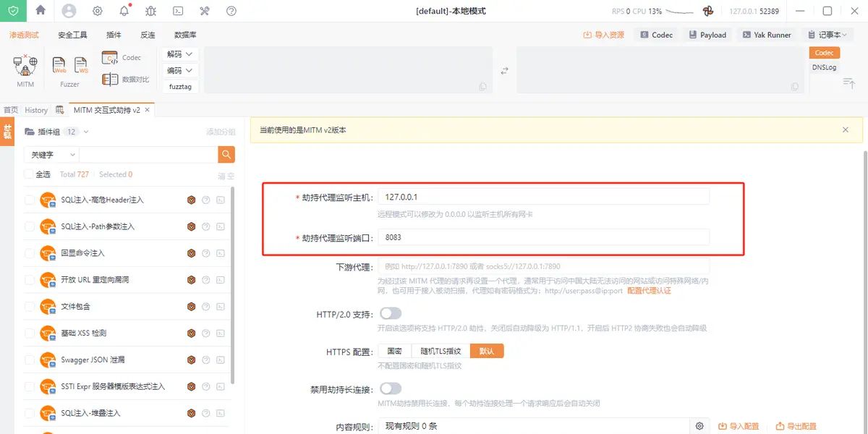This screenshot has width=868, height=434.
Task: Click the swap arrows between codec text boxes
Action: point(505,70)
